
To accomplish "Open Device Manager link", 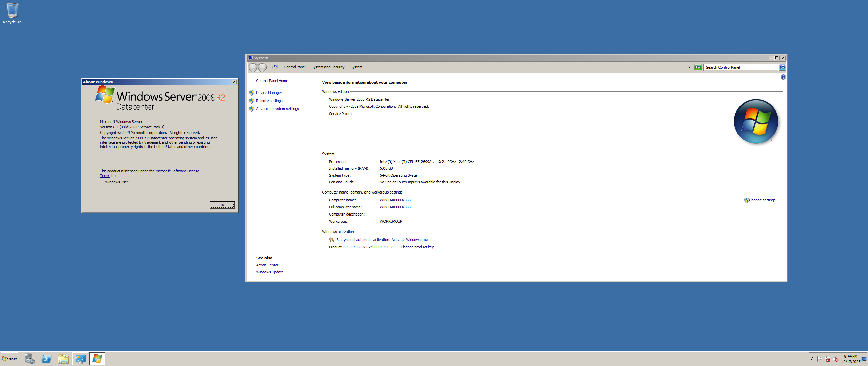I will click(269, 93).
